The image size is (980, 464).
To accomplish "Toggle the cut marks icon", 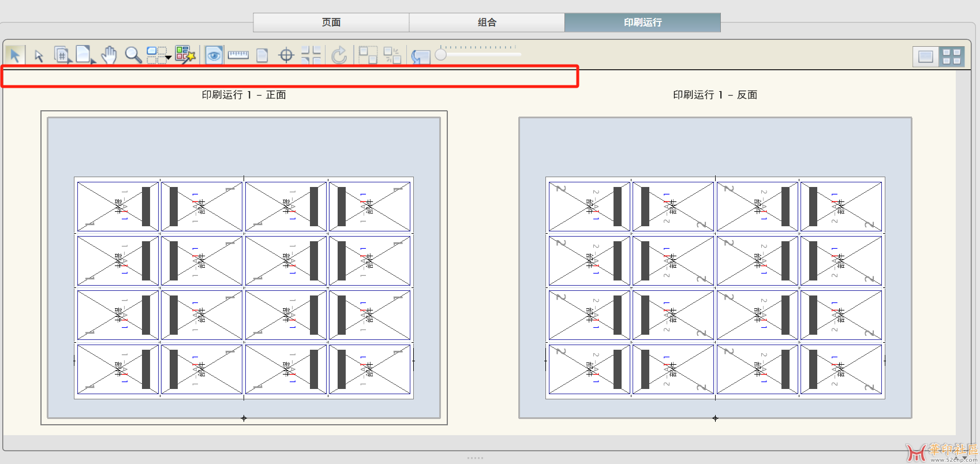I will [x=311, y=55].
